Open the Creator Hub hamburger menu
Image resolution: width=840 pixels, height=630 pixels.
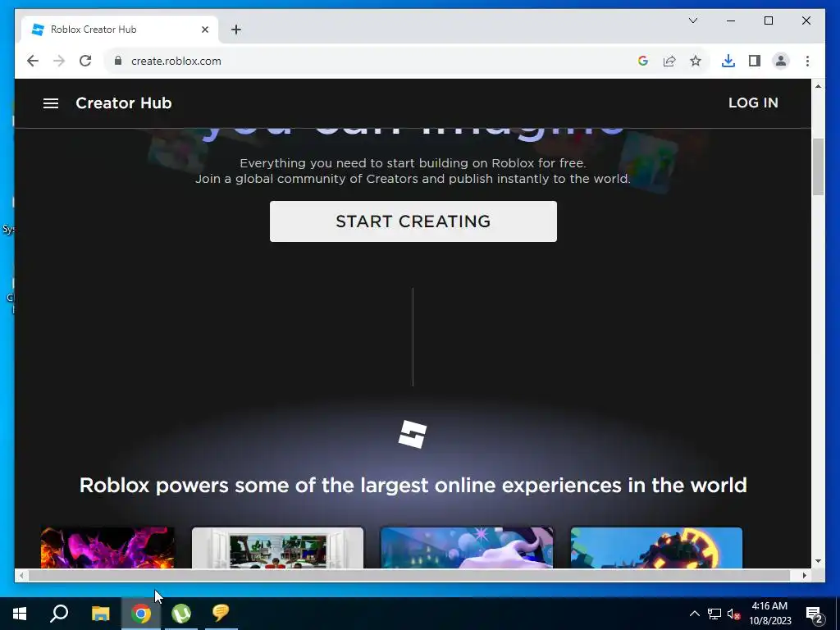coord(51,103)
